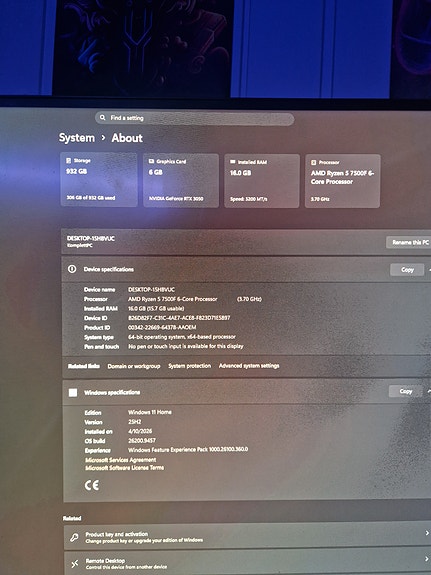Screen dimensions: 431x575
Task: Expand the Remote Desktop chevron
Action: [427, 560]
